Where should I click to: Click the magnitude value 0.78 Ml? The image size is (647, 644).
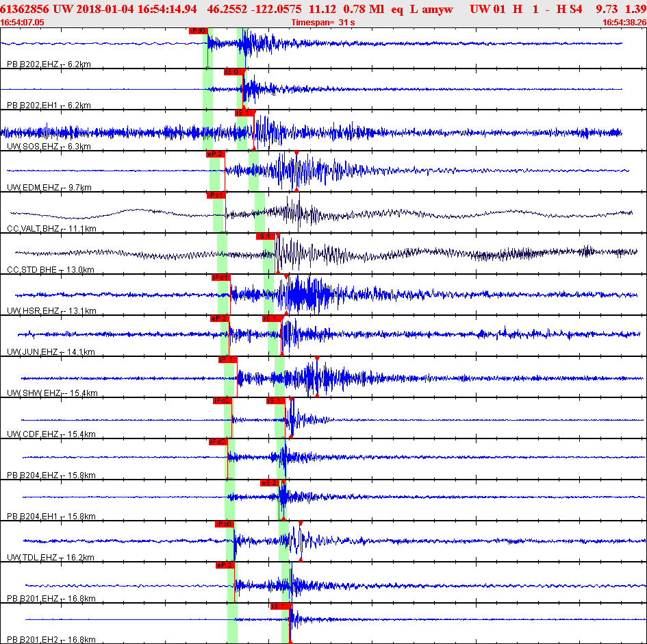[364, 9]
